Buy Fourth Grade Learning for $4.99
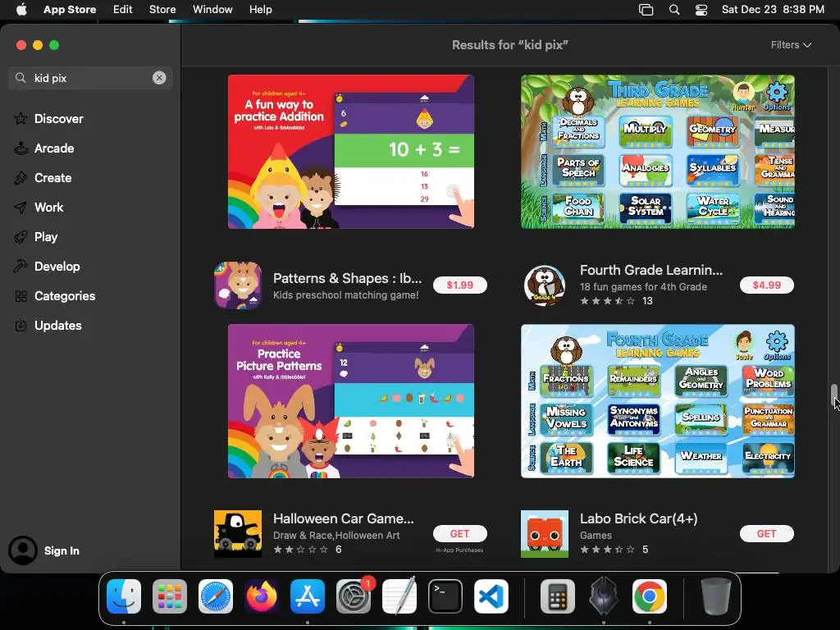This screenshot has height=630, width=840. click(767, 285)
